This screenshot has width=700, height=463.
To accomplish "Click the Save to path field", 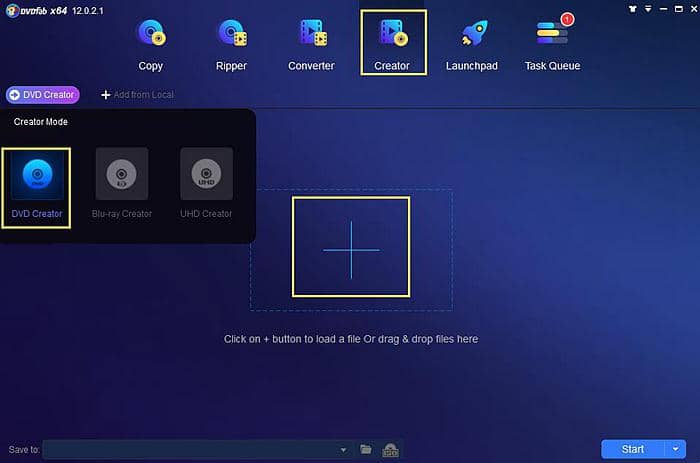I will click(192, 449).
